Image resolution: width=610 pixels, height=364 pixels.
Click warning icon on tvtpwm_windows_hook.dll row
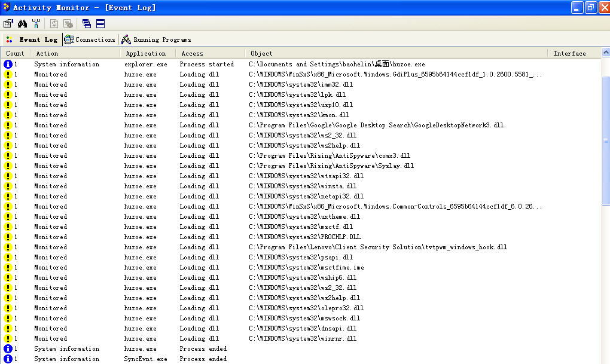8,247
